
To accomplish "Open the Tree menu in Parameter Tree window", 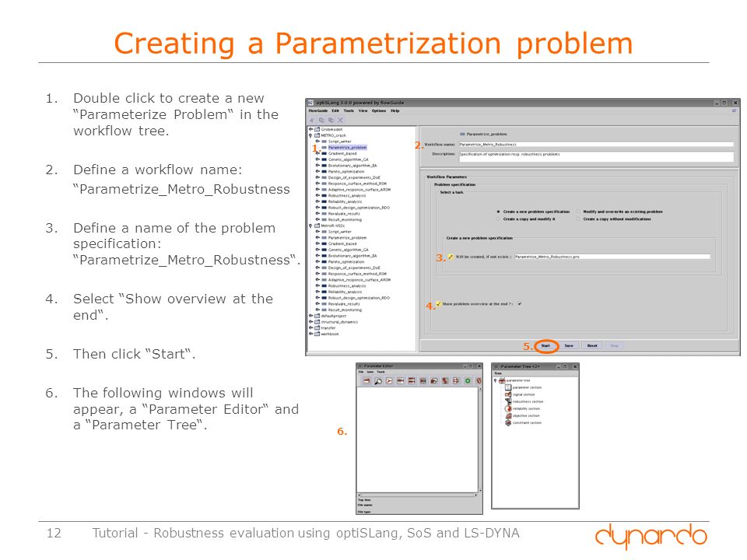I will tap(498, 373).
